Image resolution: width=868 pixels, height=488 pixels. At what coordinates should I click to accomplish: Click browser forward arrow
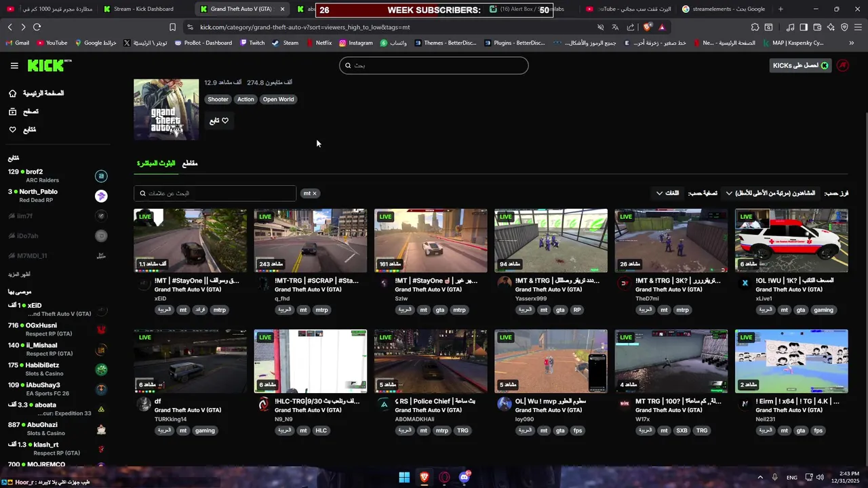(23, 27)
